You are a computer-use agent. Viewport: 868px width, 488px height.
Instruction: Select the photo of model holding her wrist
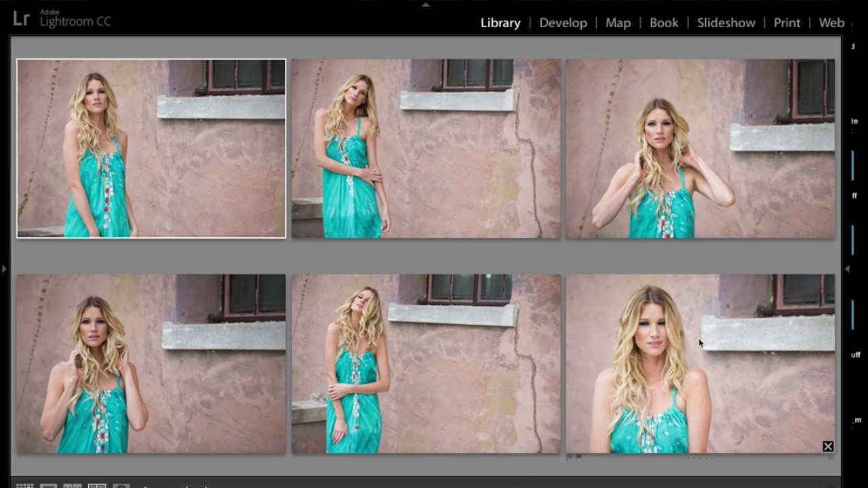point(426,148)
